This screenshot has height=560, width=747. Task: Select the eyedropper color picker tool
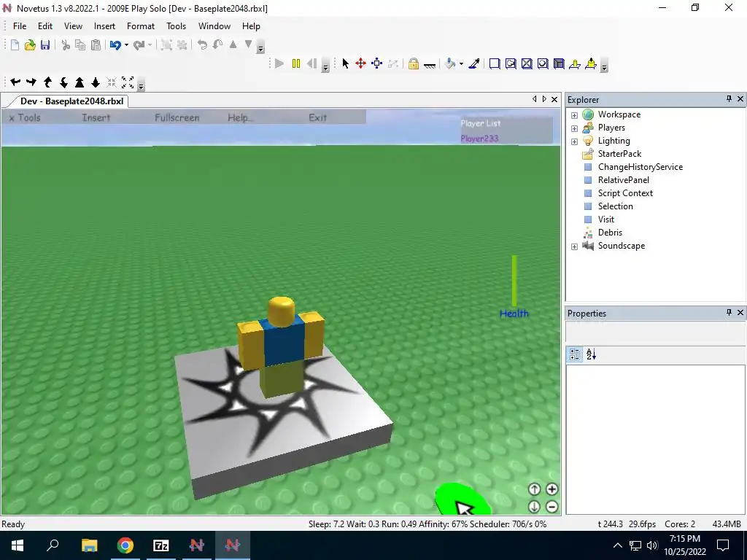click(474, 63)
